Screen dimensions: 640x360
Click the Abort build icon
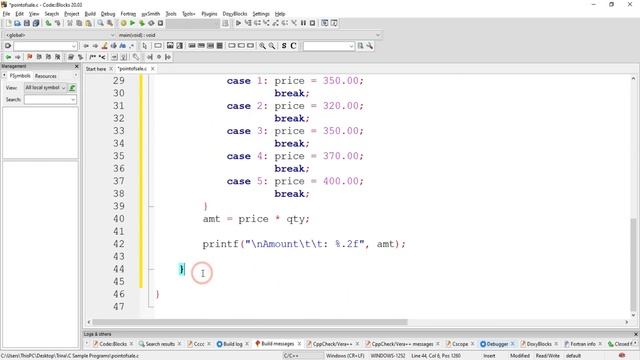[x=160, y=23]
